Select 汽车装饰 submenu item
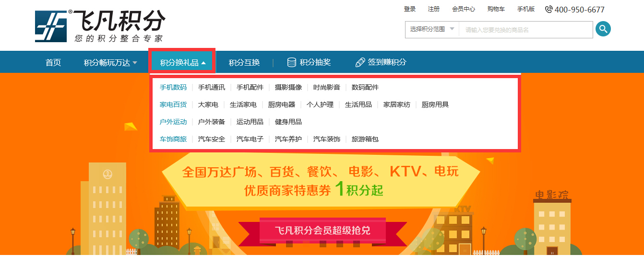 point(327,139)
